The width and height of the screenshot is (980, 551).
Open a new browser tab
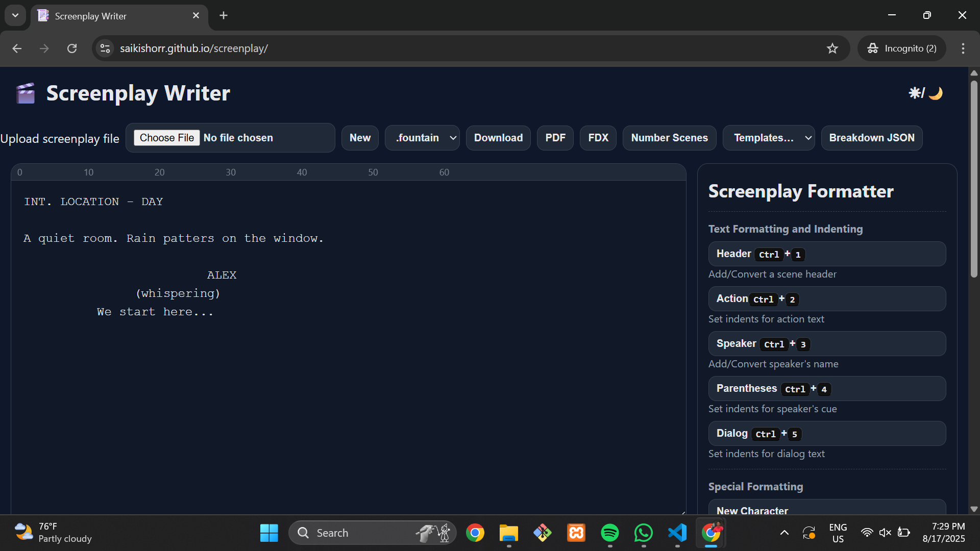click(224, 15)
